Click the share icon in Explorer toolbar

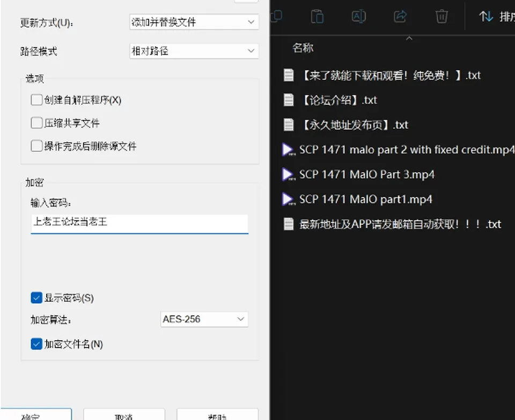(x=400, y=16)
